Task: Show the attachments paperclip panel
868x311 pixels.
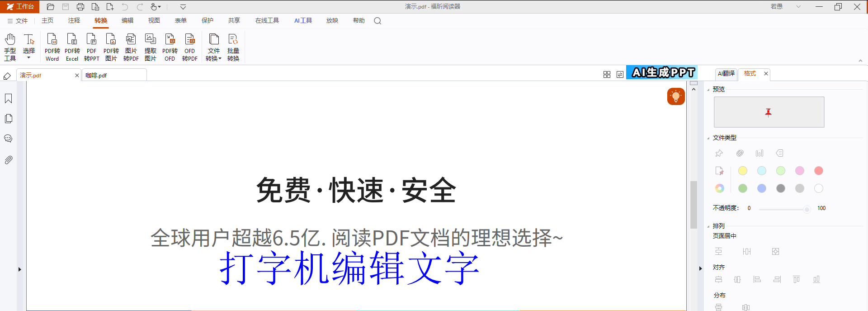Action: [x=8, y=160]
